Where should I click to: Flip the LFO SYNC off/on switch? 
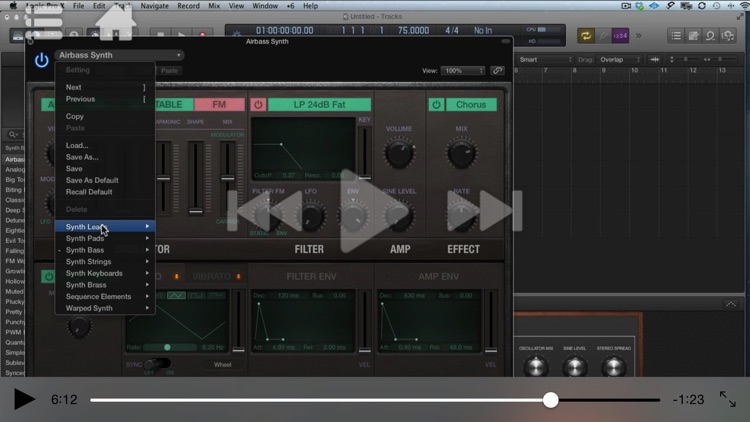point(157,364)
